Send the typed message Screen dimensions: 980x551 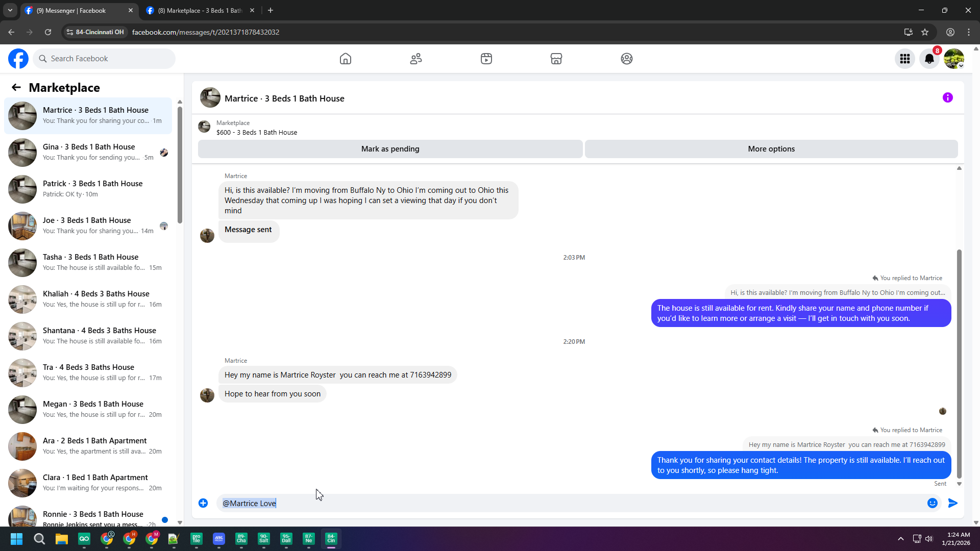click(x=953, y=503)
